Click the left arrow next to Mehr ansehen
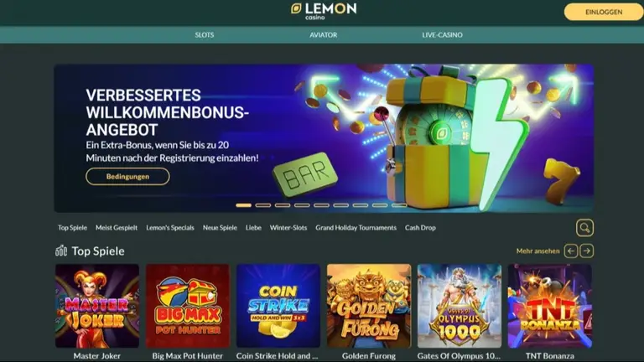 [x=571, y=251]
